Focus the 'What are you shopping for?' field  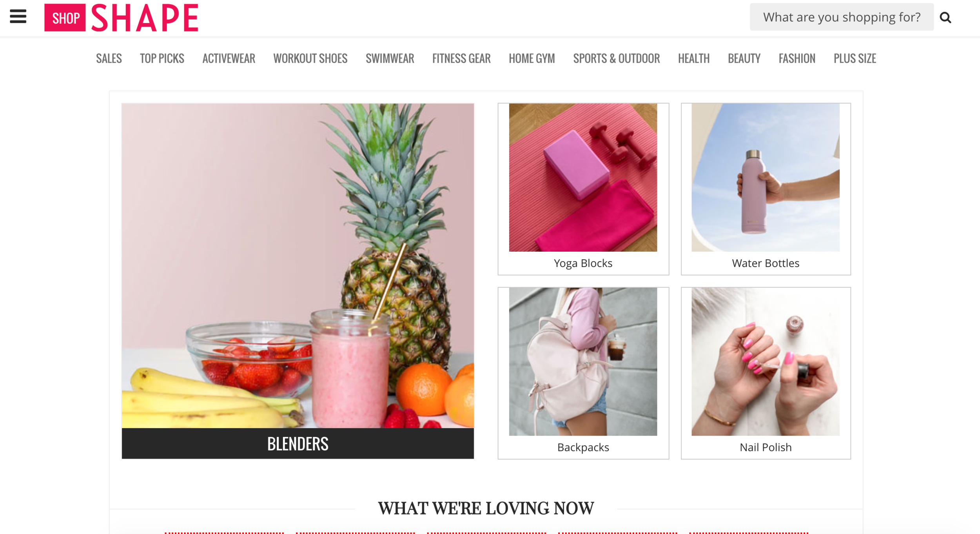coord(841,17)
